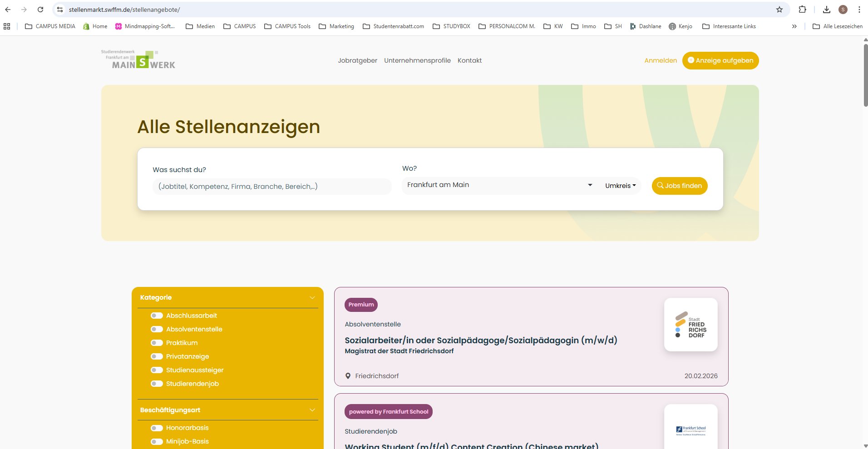Open the Marketing bookmark folder
This screenshot has height=449, width=868.
click(336, 26)
